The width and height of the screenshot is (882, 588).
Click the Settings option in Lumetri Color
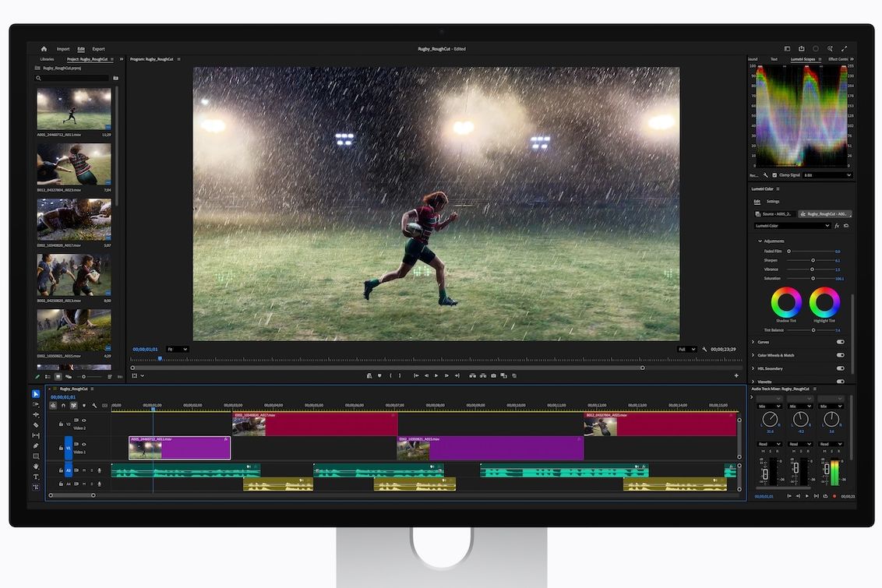coord(773,202)
